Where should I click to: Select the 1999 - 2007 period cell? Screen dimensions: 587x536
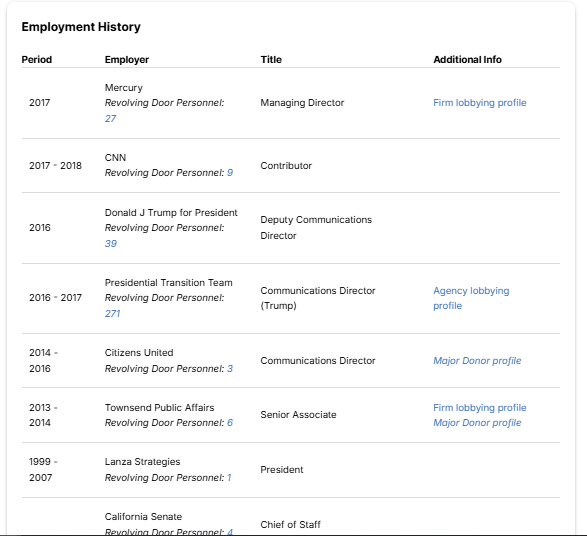[43, 470]
